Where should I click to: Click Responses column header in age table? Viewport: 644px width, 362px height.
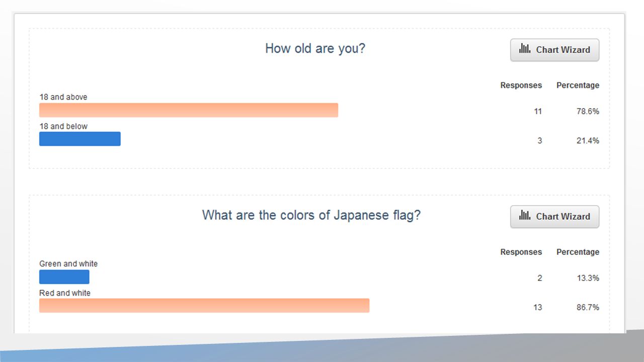tap(521, 85)
